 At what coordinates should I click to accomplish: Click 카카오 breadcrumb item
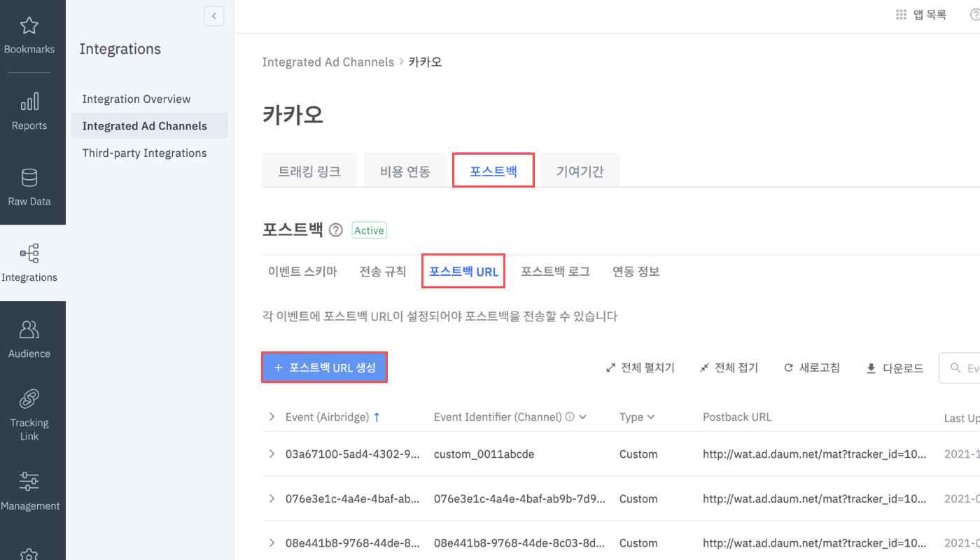coord(425,62)
